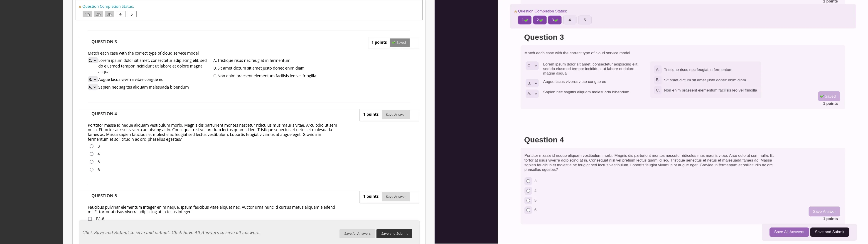Open the 'C.' match dropdown in left Question 3
Image resolution: width=868 pixels, height=244 pixels.
pyautogui.click(x=93, y=60)
